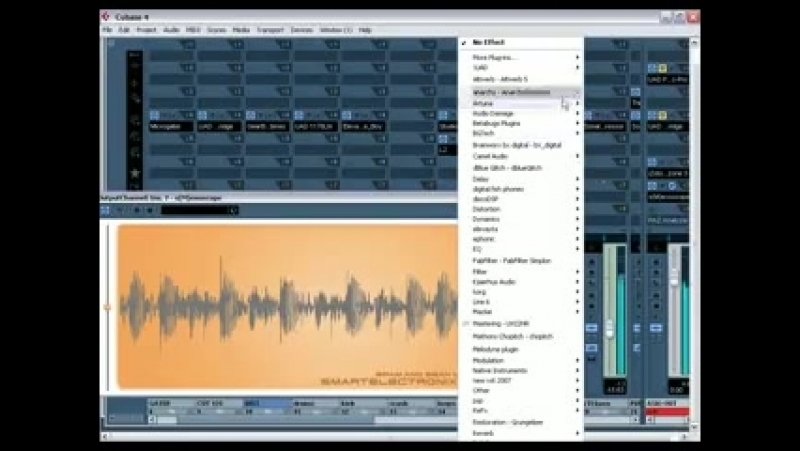The height and width of the screenshot is (451, 800).
Task: Click vertical slider handle left of waveform
Action: (x=107, y=307)
